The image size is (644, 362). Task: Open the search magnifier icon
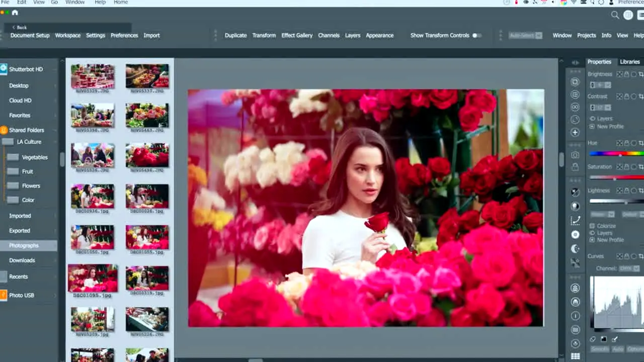pyautogui.click(x=615, y=15)
